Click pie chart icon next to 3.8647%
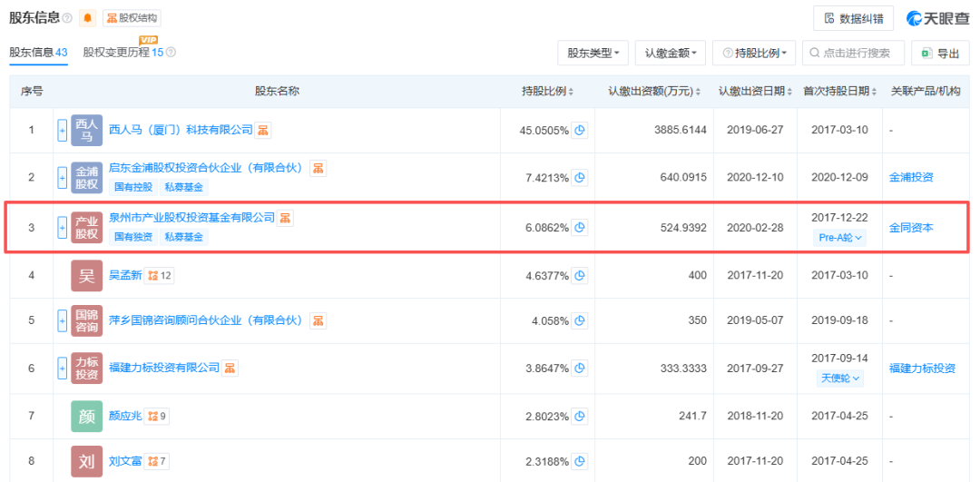The image size is (980, 482). [x=580, y=369]
